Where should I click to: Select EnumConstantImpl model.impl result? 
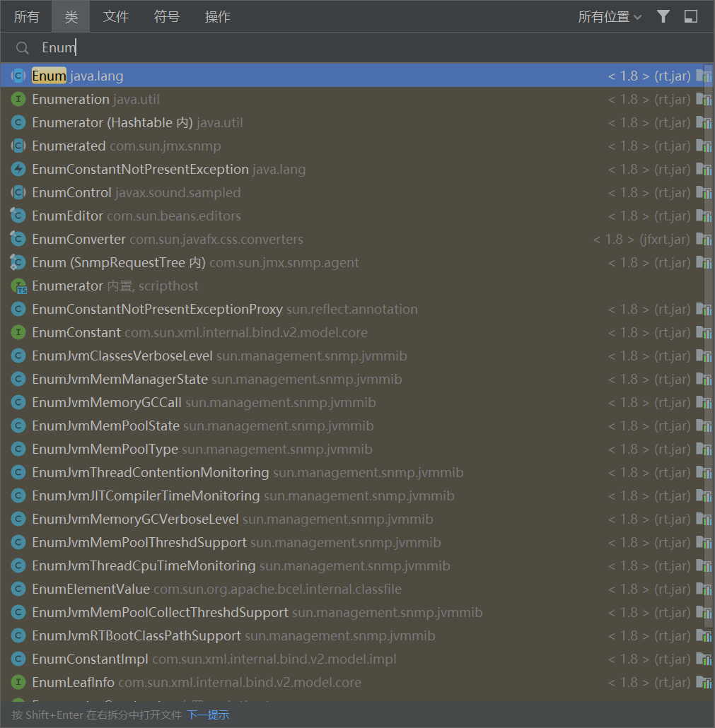point(357,659)
